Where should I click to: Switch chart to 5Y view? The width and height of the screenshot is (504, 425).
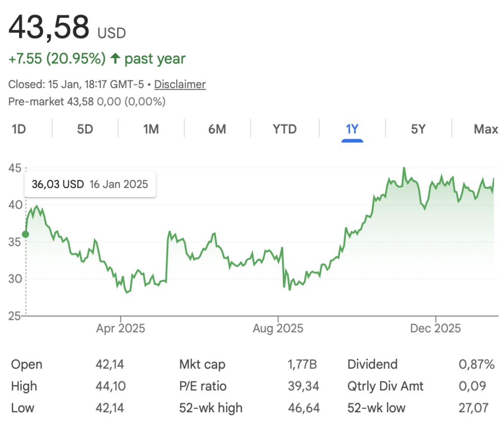418,130
